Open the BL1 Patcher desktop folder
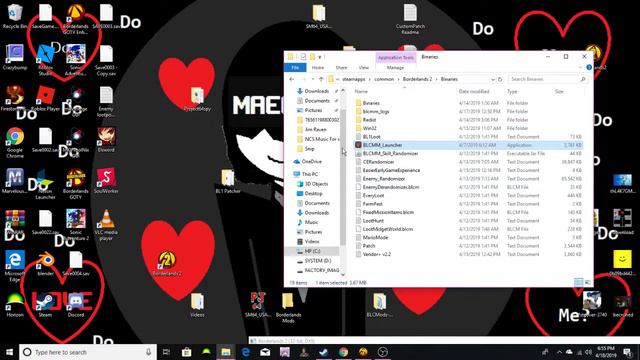The height and width of the screenshot is (360, 640). 228,182
